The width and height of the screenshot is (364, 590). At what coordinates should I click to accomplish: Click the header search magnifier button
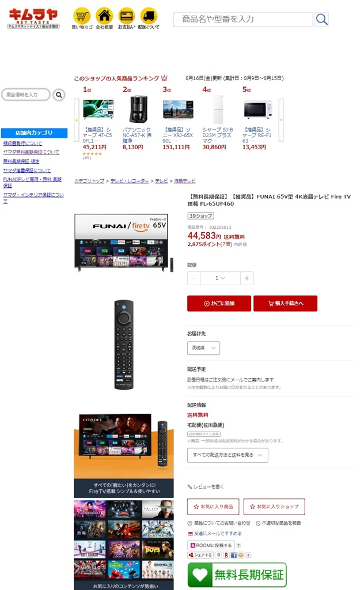tap(321, 19)
